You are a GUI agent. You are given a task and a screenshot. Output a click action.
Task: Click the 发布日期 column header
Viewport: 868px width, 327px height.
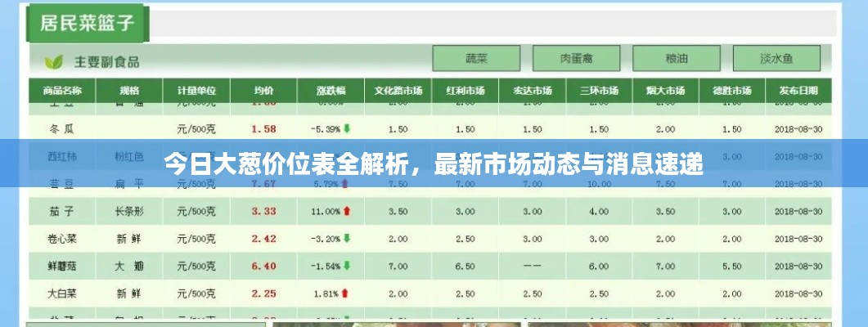pyautogui.click(x=798, y=91)
